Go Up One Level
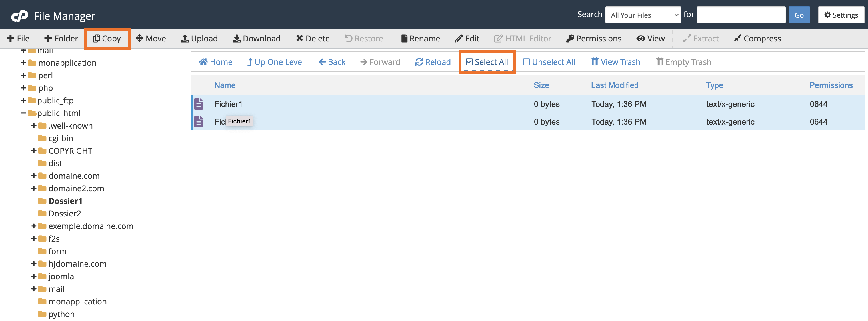 coord(275,62)
